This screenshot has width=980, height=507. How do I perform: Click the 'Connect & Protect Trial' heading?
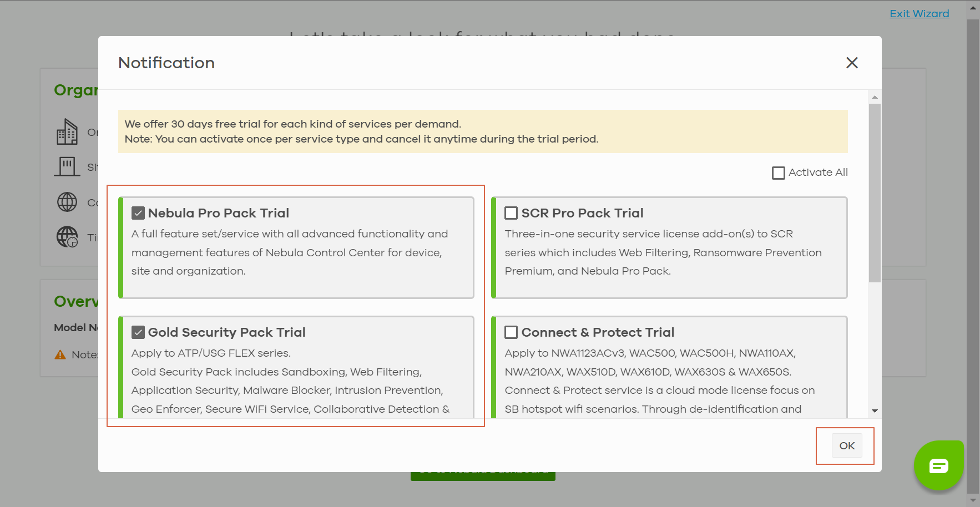pos(598,332)
